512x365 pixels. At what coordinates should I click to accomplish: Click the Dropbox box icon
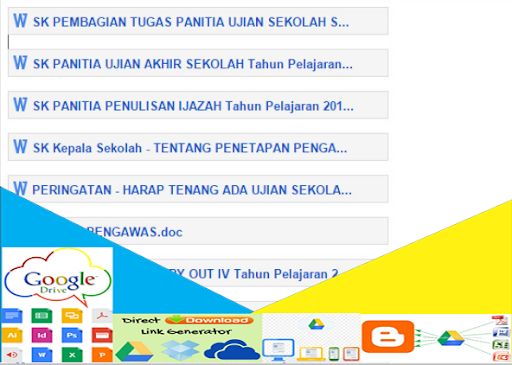click(x=180, y=350)
